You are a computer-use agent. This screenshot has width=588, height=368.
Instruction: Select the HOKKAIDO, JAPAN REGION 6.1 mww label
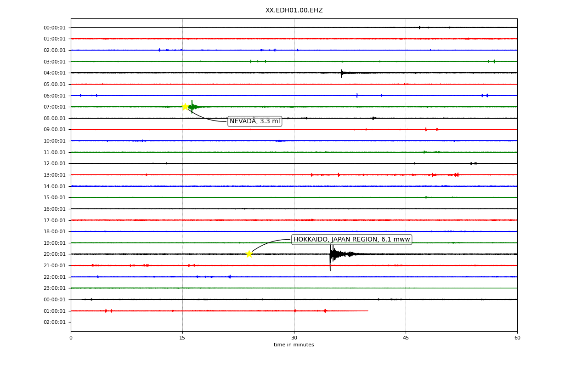coord(351,240)
